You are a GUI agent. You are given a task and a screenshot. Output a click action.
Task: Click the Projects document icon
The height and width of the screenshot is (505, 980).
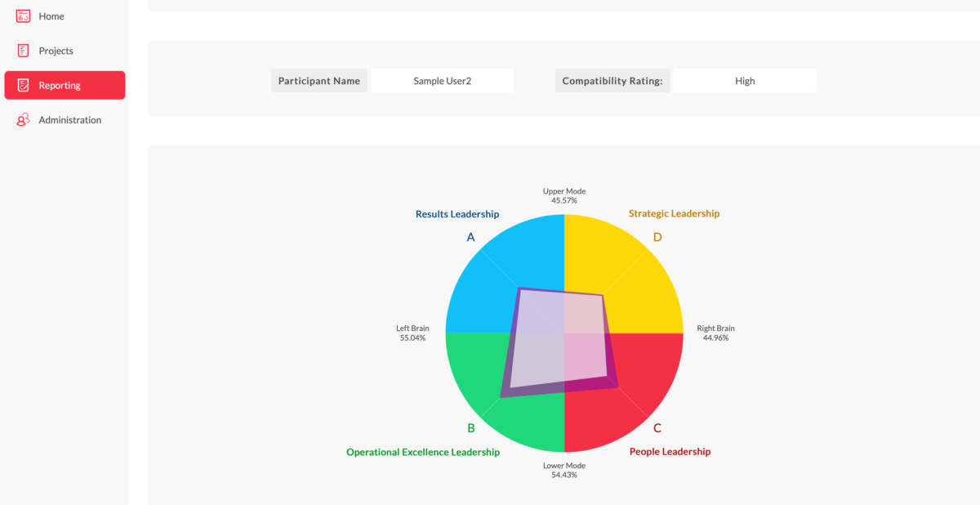coord(23,51)
